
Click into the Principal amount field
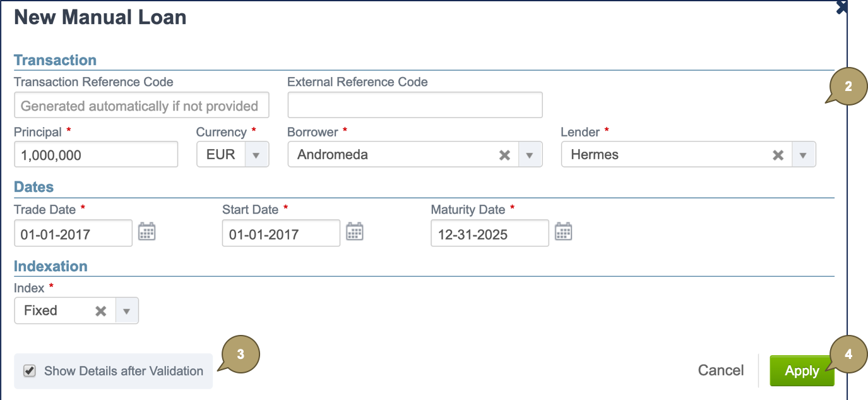pyautogui.click(x=96, y=155)
